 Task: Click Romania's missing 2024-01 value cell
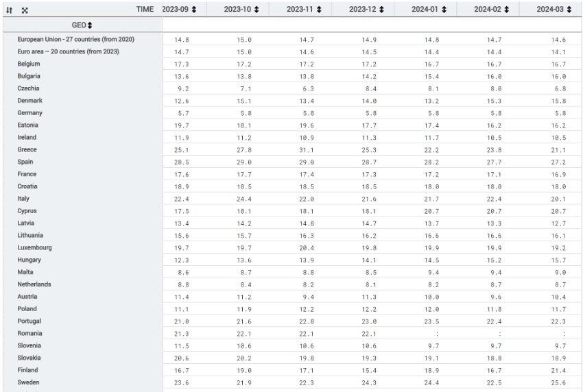pyautogui.click(x=438, y=334)
